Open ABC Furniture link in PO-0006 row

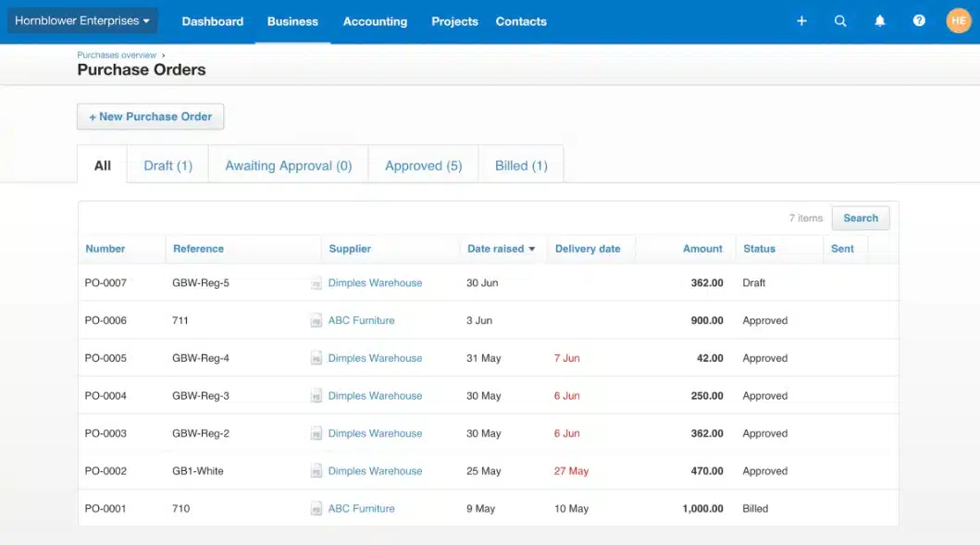(361, 321)
